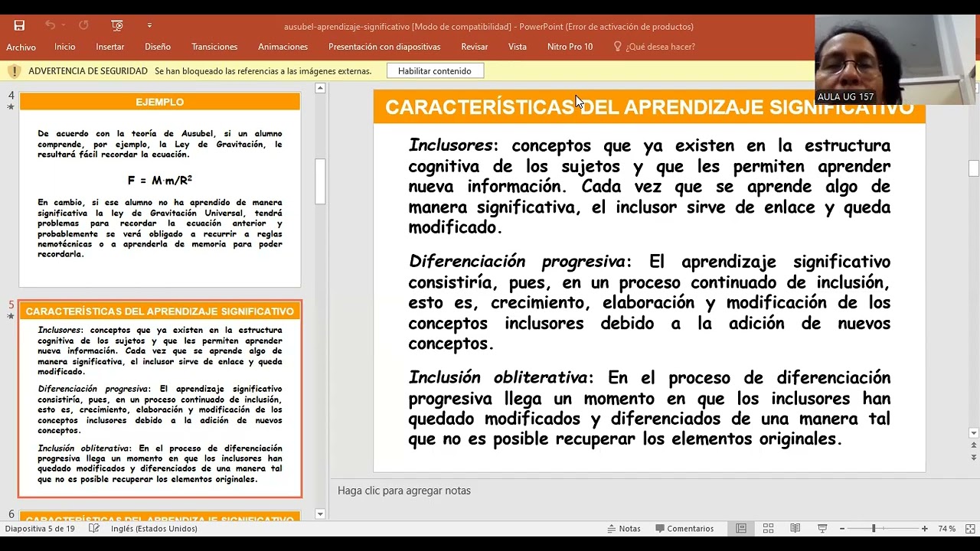This screenshot has height=551, width=980.
Task: Click the animation star under slide 5 number
Action: point(11,316)
